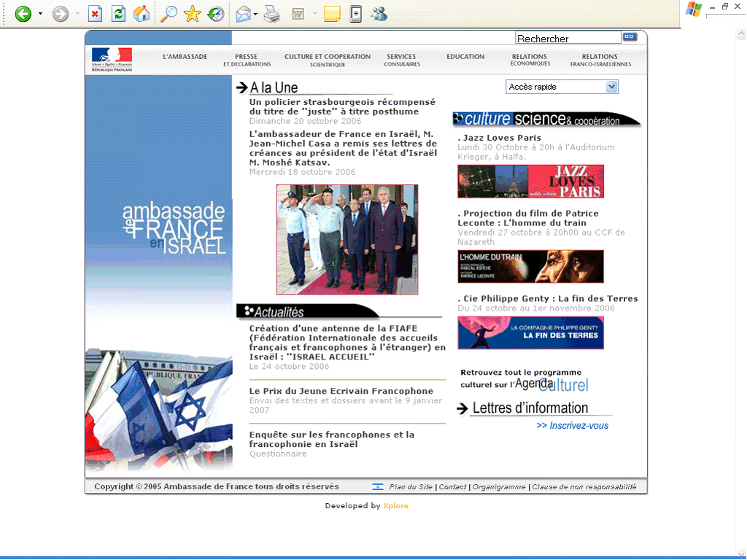The image size is (747, 560).
Task: Open Favorites using the star icon
Action: [x=192, y=14]
